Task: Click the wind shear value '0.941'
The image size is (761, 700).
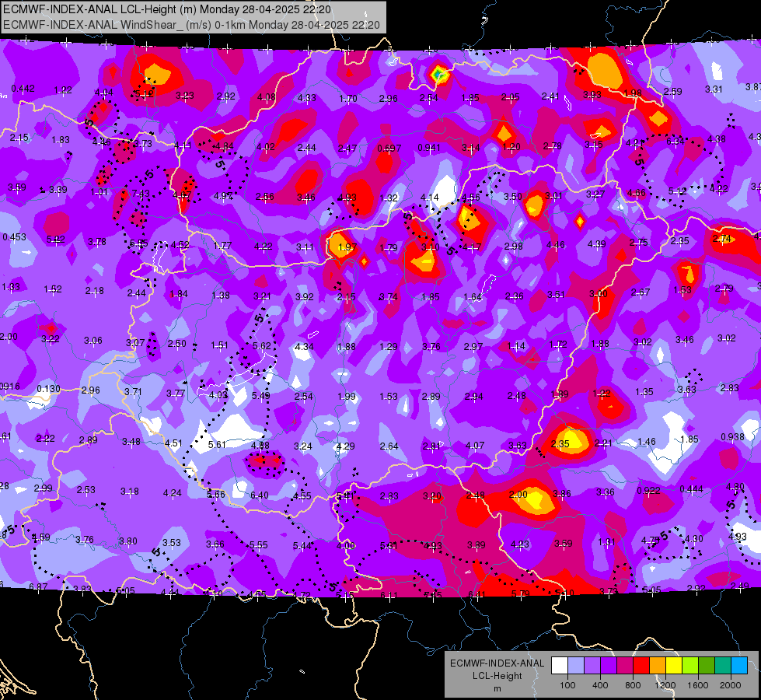Action: pyautogui.click(x=429, y=147)
